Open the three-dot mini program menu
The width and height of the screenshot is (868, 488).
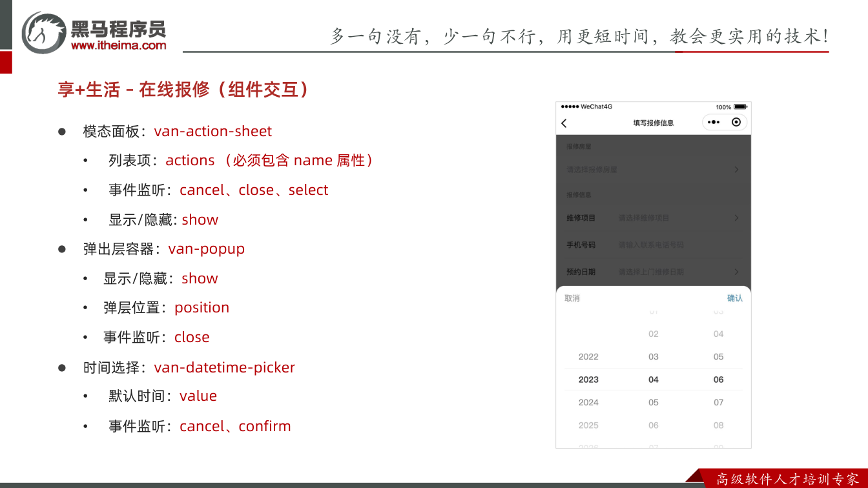click(x=713, y=122)
